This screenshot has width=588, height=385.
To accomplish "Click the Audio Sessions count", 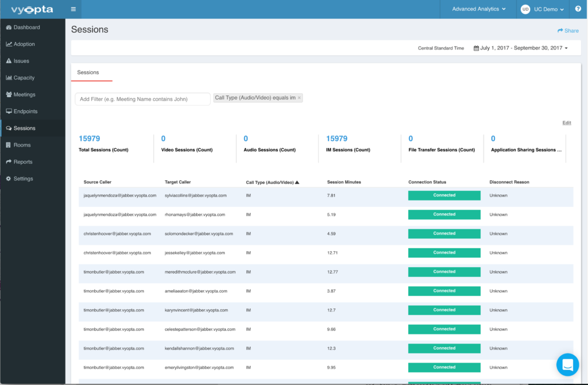I will point(246,138).
